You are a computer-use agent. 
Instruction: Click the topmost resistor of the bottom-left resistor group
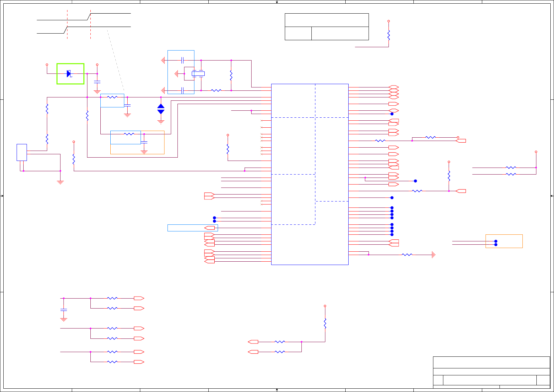point(112,298)
